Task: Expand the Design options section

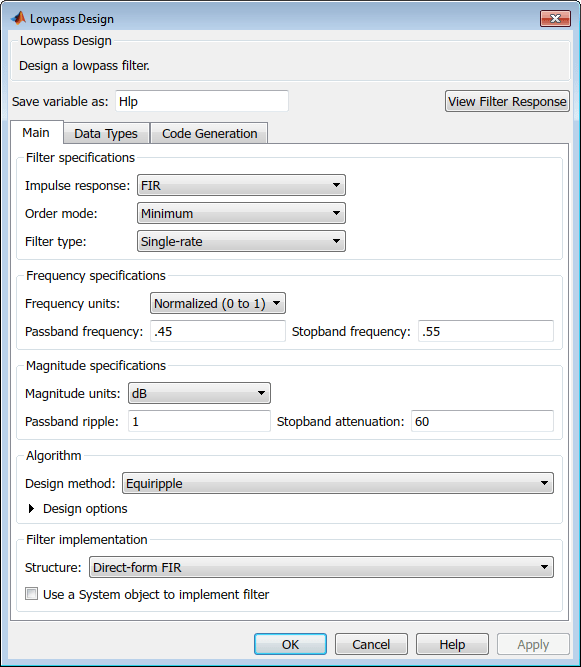Action: tap(31, 508)
